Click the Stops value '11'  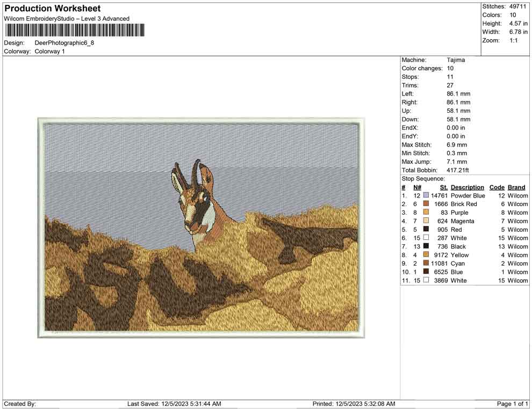(450, 77)
